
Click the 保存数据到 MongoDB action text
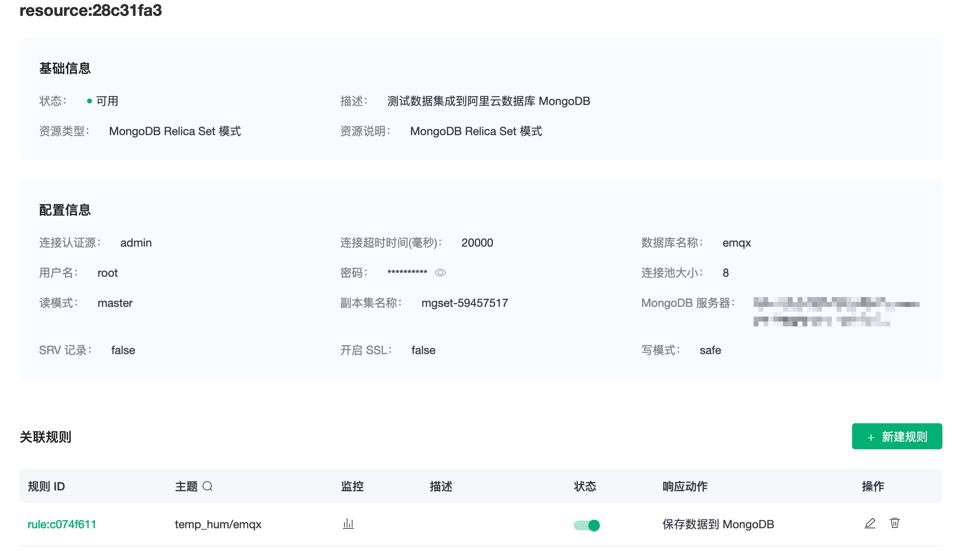tap(718, 524)
